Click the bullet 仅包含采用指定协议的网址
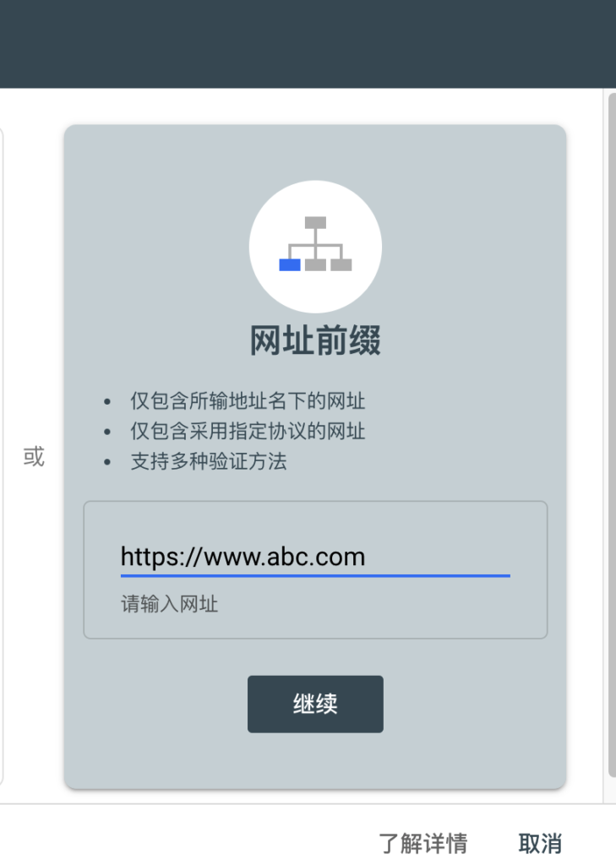616x865 pixels. (x=248, y=432)
